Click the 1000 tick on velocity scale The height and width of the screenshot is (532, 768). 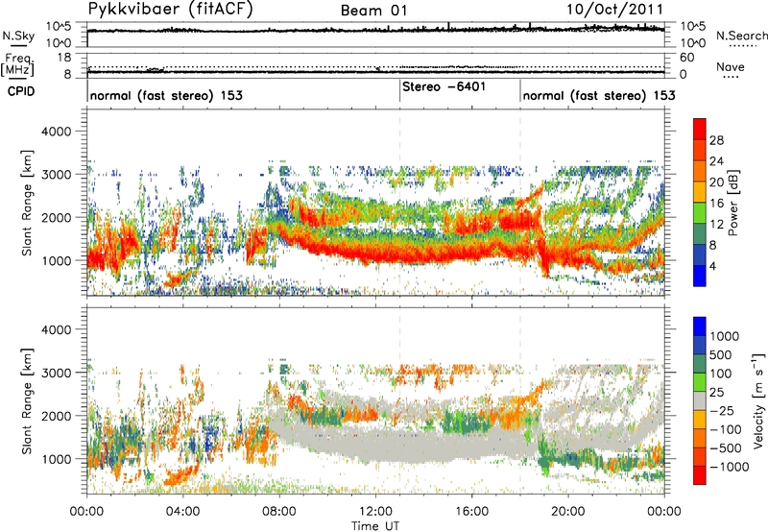pos(724,336)
